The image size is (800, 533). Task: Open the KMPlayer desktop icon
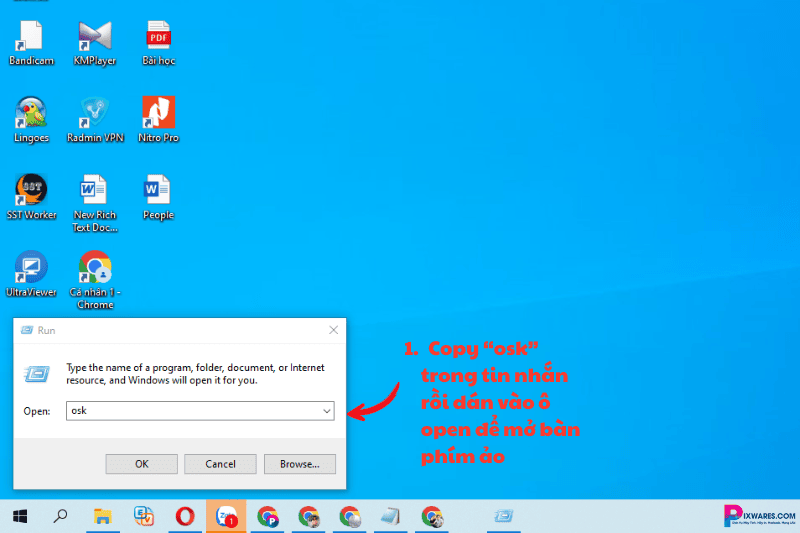pyautogui.click(x=95, y=38)
